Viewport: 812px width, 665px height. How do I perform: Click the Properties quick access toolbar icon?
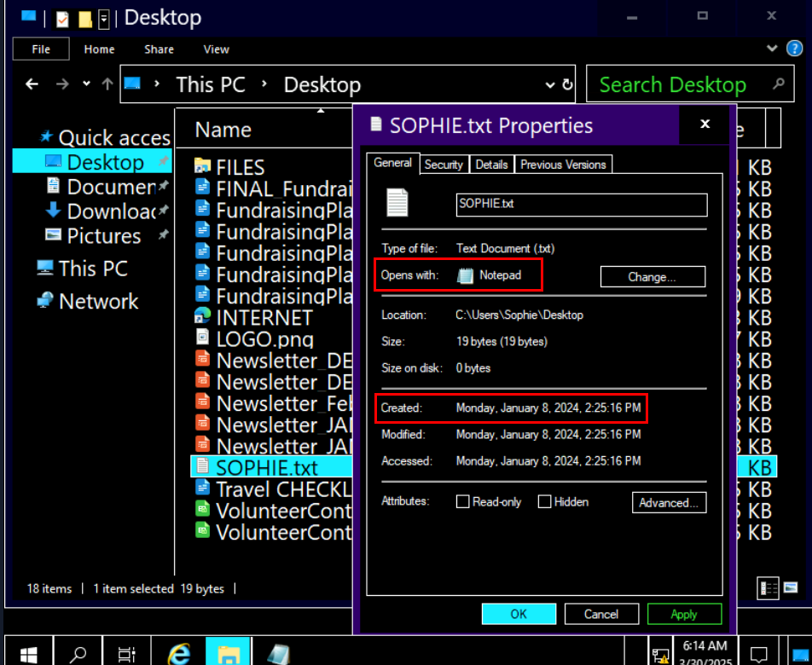[x=62, y=18]
